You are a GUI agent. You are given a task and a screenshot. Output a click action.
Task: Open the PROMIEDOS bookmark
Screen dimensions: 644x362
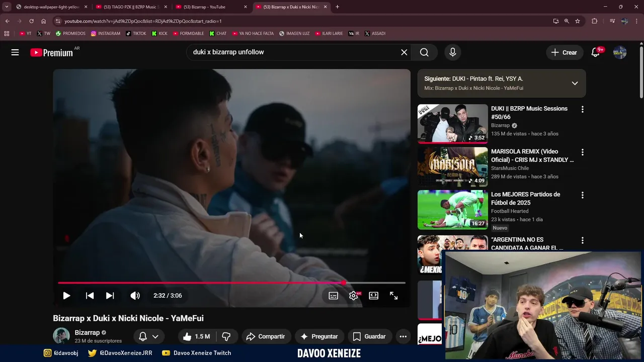point(70,34)
